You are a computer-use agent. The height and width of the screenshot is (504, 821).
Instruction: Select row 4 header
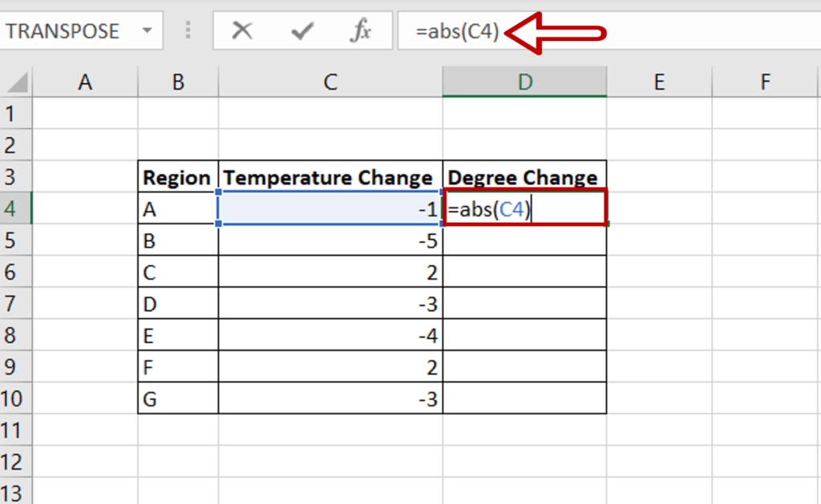16,208
